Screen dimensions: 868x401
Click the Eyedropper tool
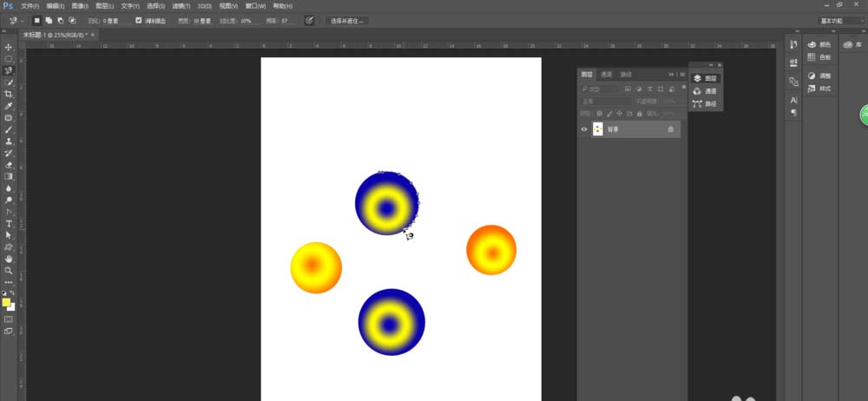9,106
